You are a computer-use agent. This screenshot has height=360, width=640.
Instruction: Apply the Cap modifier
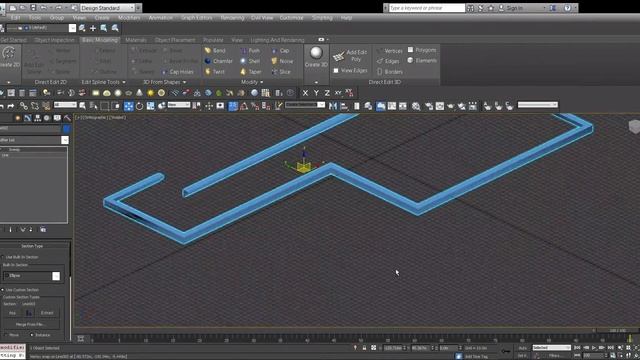(280, 51)
